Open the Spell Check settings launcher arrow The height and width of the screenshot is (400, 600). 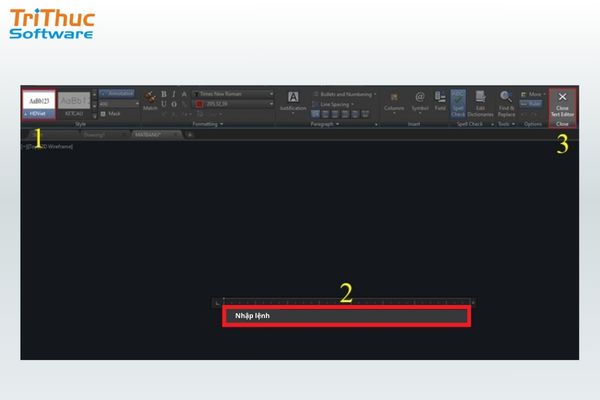(x=492, y=124)
